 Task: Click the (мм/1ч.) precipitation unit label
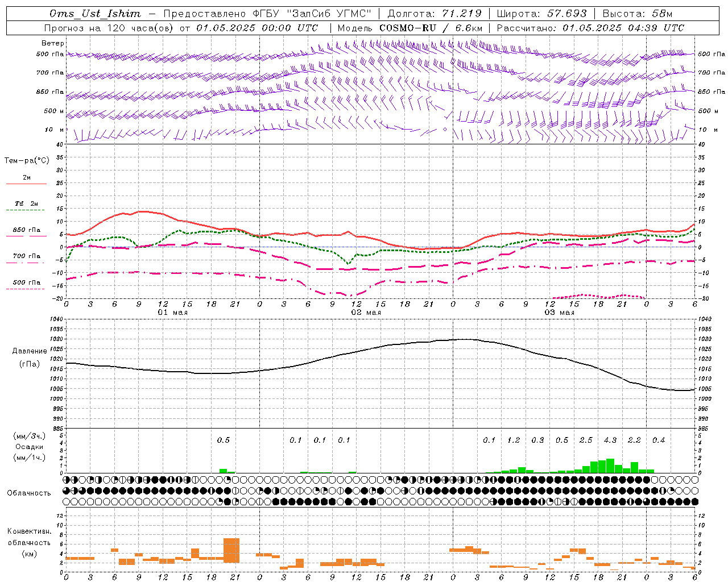[30, 458]
